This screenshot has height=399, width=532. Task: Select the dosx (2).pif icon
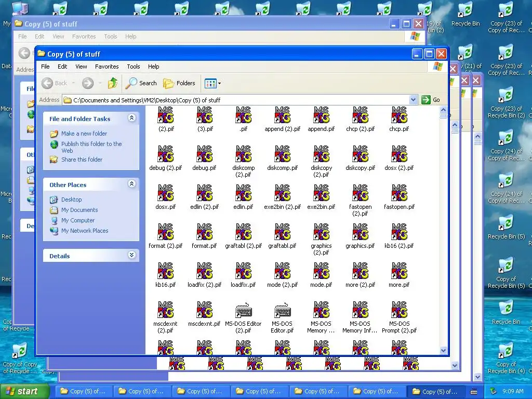pos(399,153)
